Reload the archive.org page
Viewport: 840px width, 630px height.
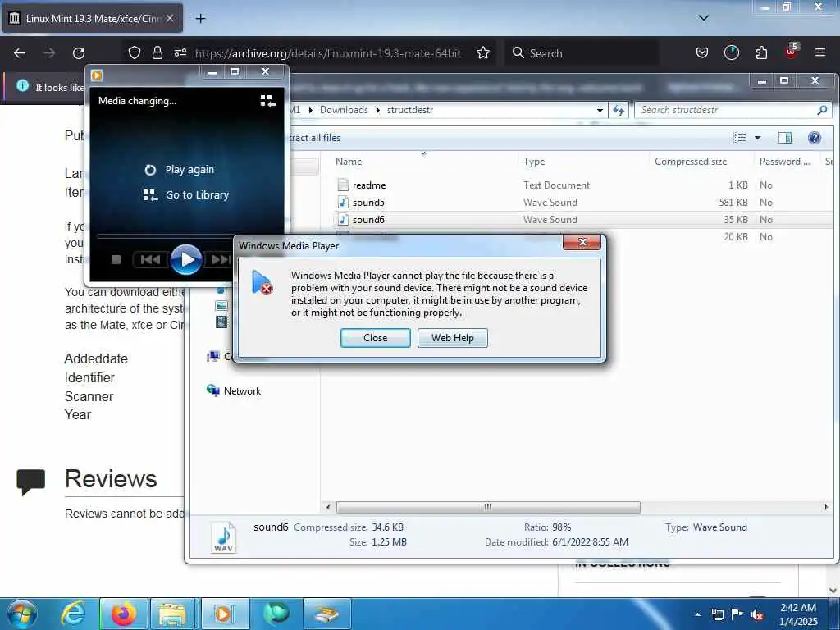pyautogui.click(x=79, y=53)
